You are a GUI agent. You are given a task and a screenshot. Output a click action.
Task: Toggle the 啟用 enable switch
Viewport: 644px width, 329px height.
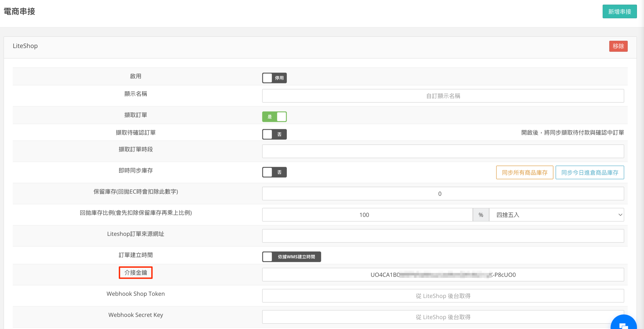coord(274,78)
